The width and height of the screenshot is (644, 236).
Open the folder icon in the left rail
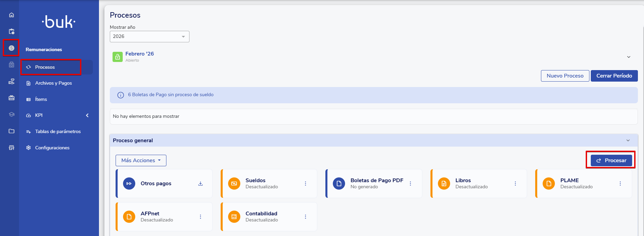pos(12,131)
